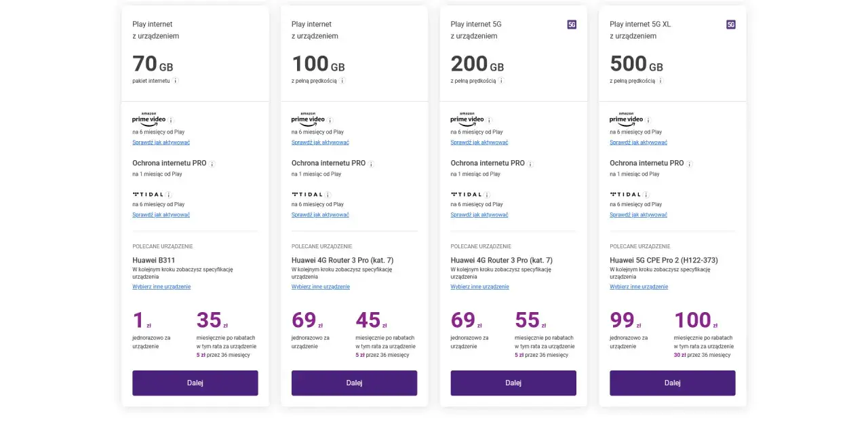
Task: Click the 500 GB data amount
Action: [636, 64]
